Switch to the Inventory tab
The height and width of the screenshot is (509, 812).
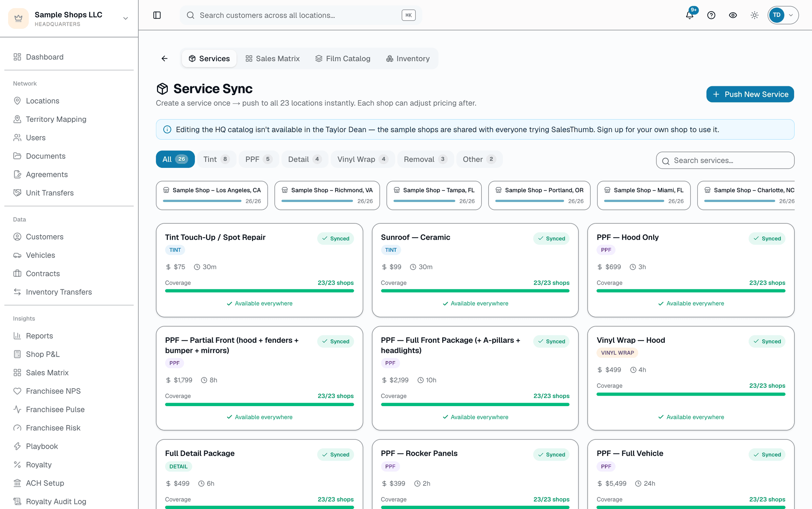click(408, 59)
